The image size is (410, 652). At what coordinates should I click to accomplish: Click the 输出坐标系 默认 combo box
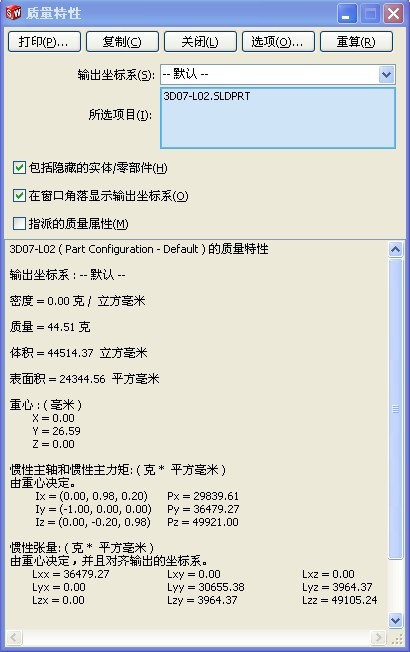(277, 75)
